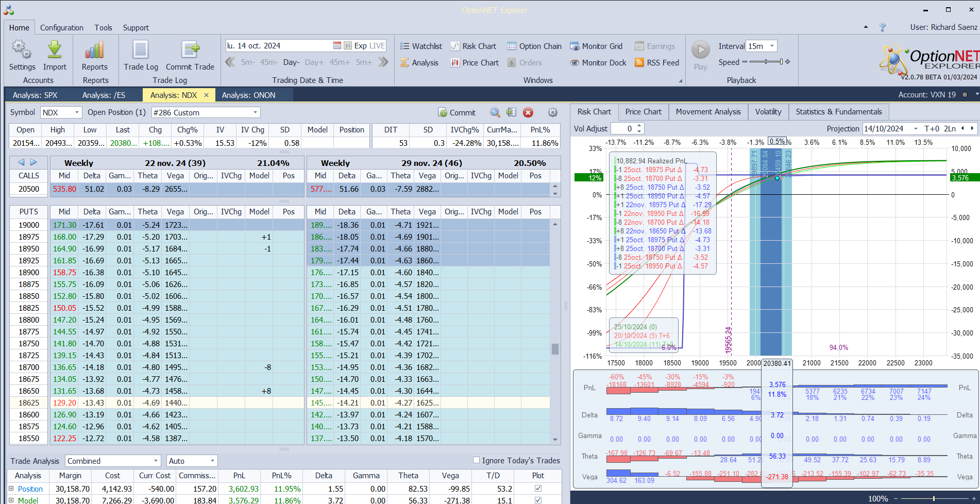Click the Import download arrow icon
The image size is (980, 504).
click(55, 50)
